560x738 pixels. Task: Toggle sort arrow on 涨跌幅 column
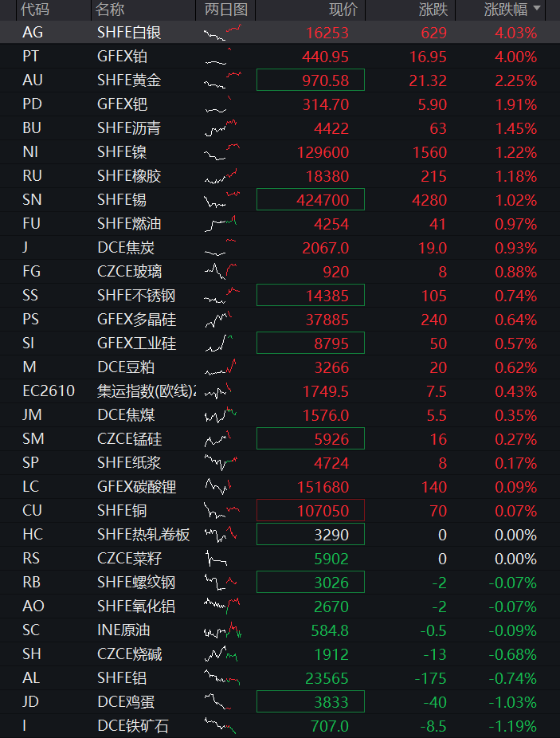(x=536, y=9)
